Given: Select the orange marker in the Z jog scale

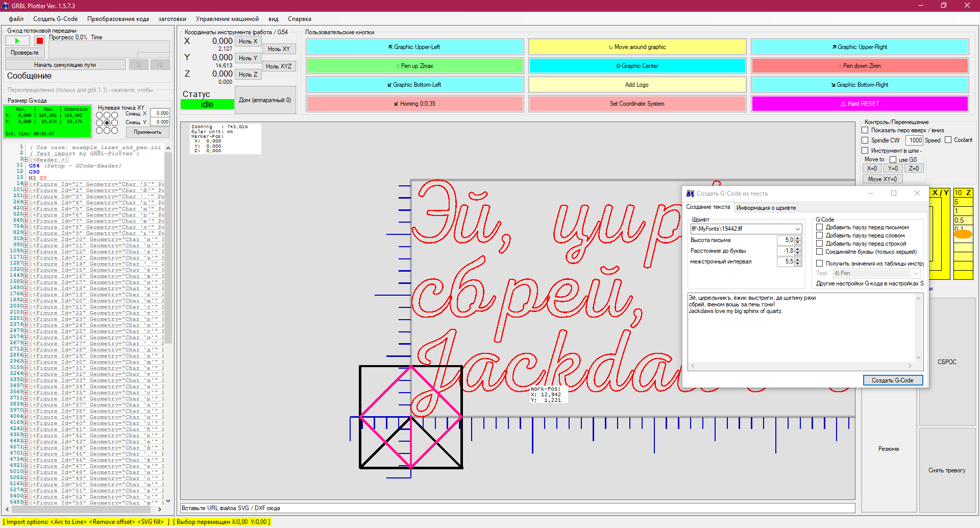Looking at the screenshot, I should point(963,234).
